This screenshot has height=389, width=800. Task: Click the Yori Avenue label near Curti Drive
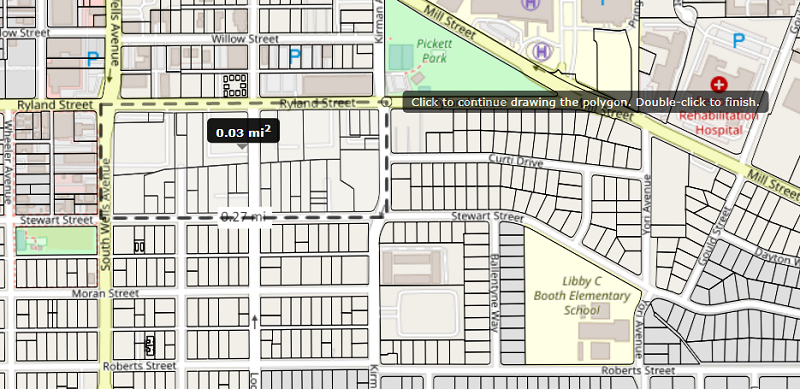click(x=647, y=205)
